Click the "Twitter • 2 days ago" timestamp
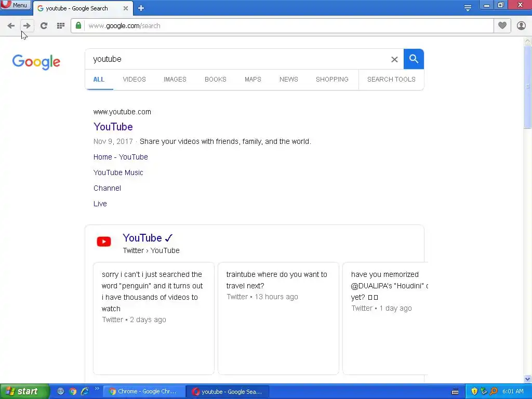Viewport: 532px width, 399px height. pyautogui.click(x=134, y=320)
